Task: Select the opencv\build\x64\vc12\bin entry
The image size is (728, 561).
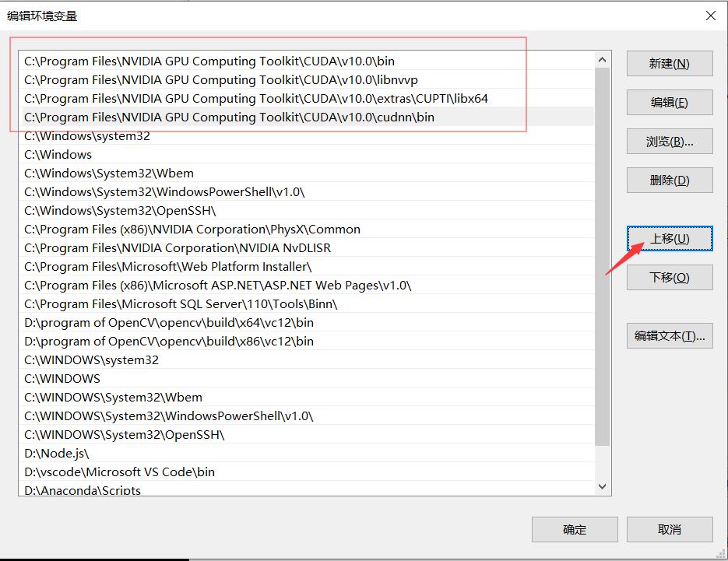Action: [307, 322]
